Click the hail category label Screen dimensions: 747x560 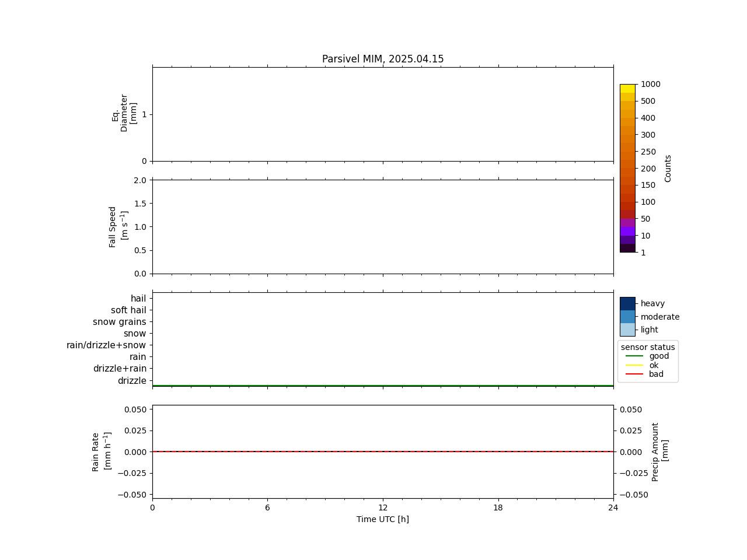tap(138, 299)
